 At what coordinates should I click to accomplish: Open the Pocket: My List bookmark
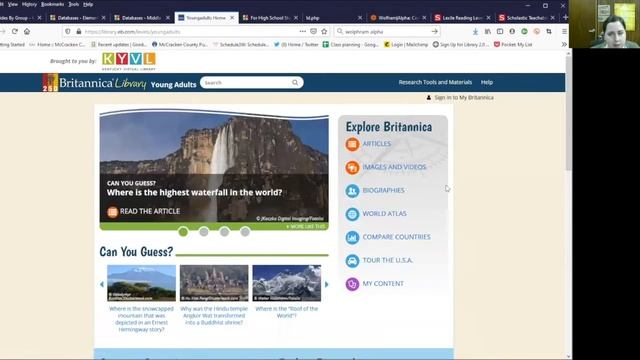coord(513,44)
